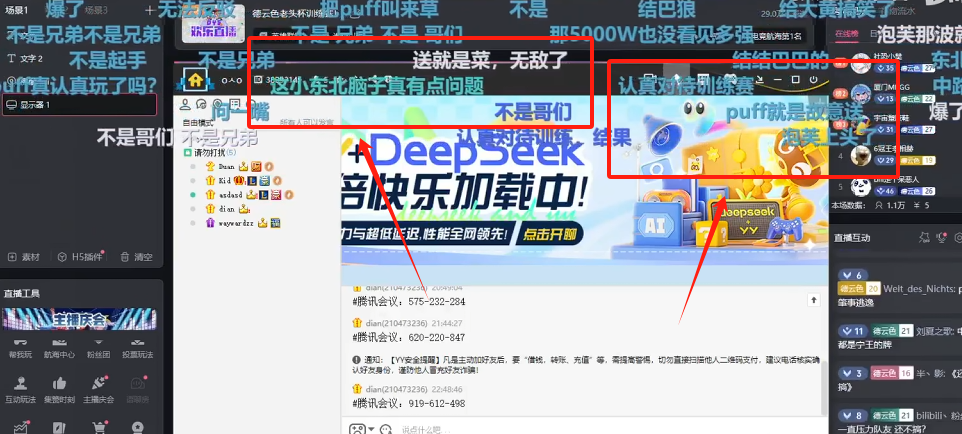This screenshot has height=434, width=962.
Task: Switch to the 在线榜 ranking tab
Action: pyautogui.click(x=846, y=33)
